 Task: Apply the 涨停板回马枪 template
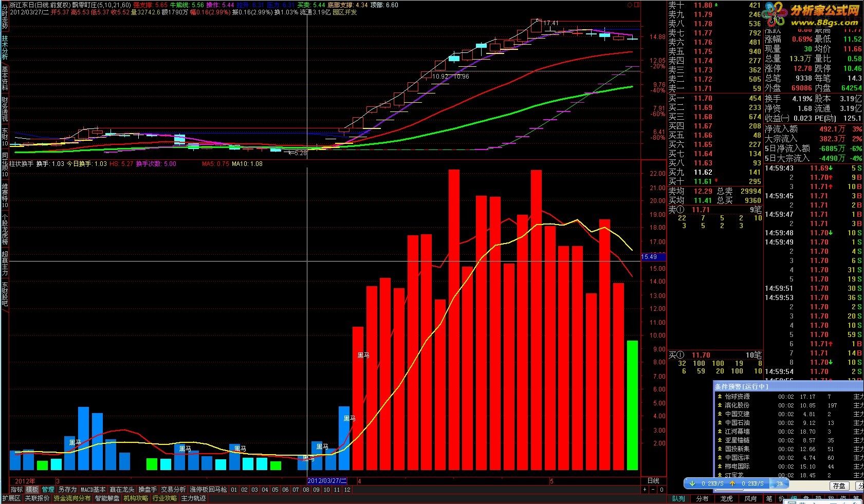(208, 490)
